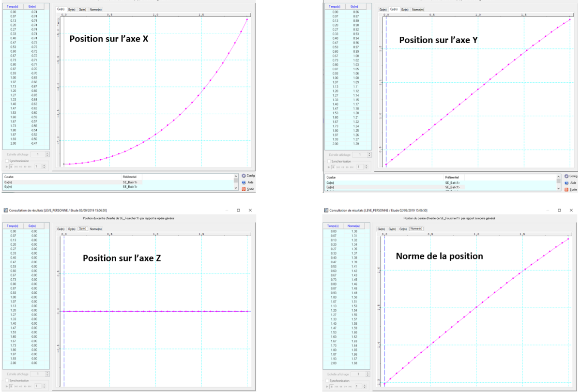Viewport: 581px width, 392px height.
Task: Jump to last frame in the Y-axis window
Action: (352, 167)
